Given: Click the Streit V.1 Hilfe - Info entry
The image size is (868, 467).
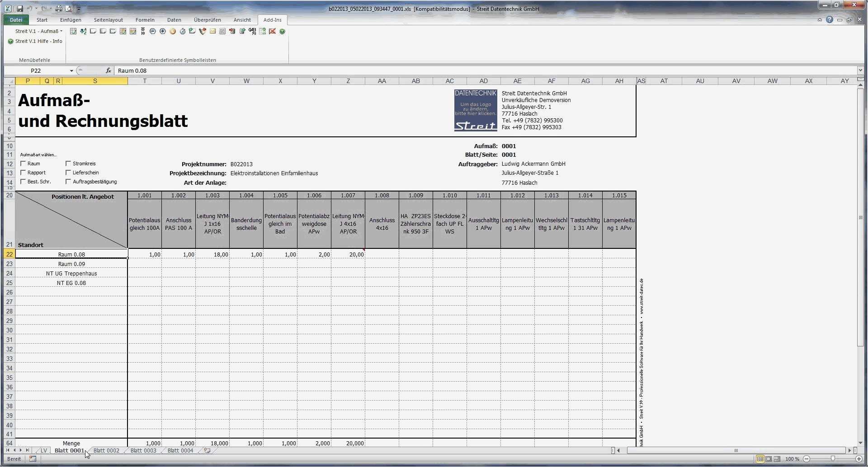Looking at the screenshot, I should (38, 41).
